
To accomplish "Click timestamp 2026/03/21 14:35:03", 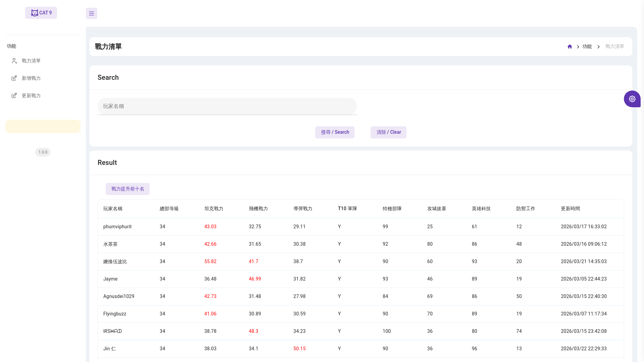I will tap(584, 262).
